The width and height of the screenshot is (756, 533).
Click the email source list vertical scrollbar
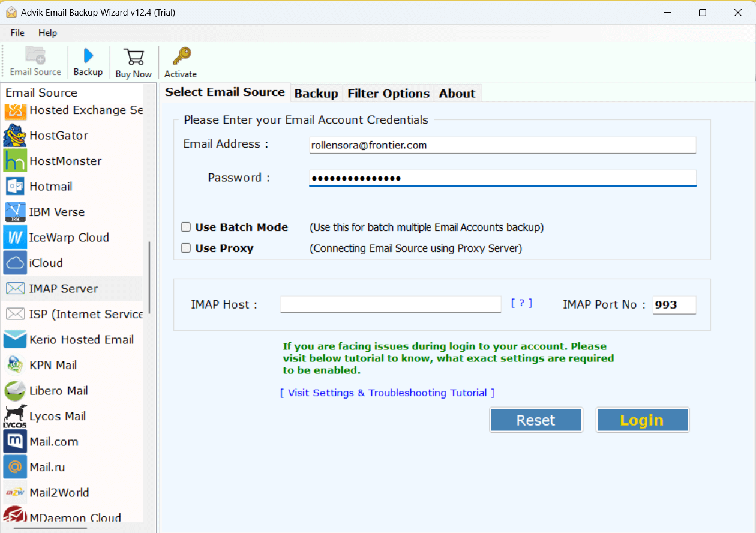[149, 277]
